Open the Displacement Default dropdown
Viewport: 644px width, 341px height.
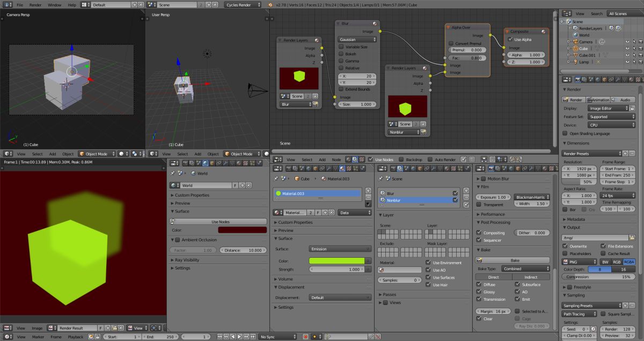[340, 298]
